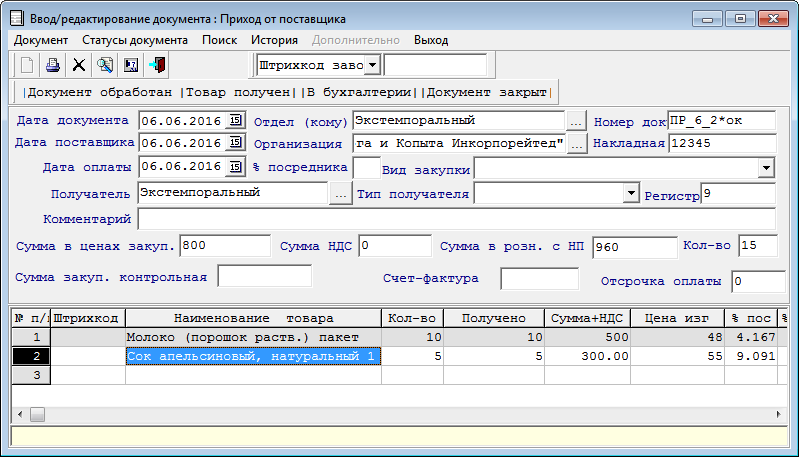
Task: Click the % посредника field
Action: pos(366,168)
